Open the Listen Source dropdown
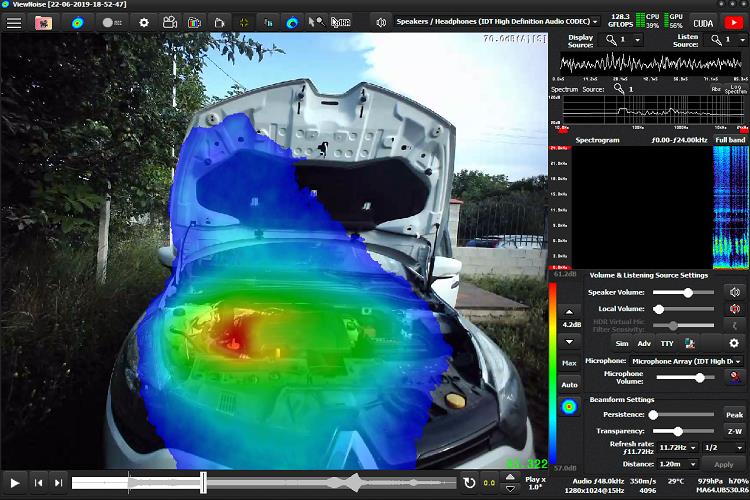The height and width of the screenshot is (500, 750). [x=728, y=40]
